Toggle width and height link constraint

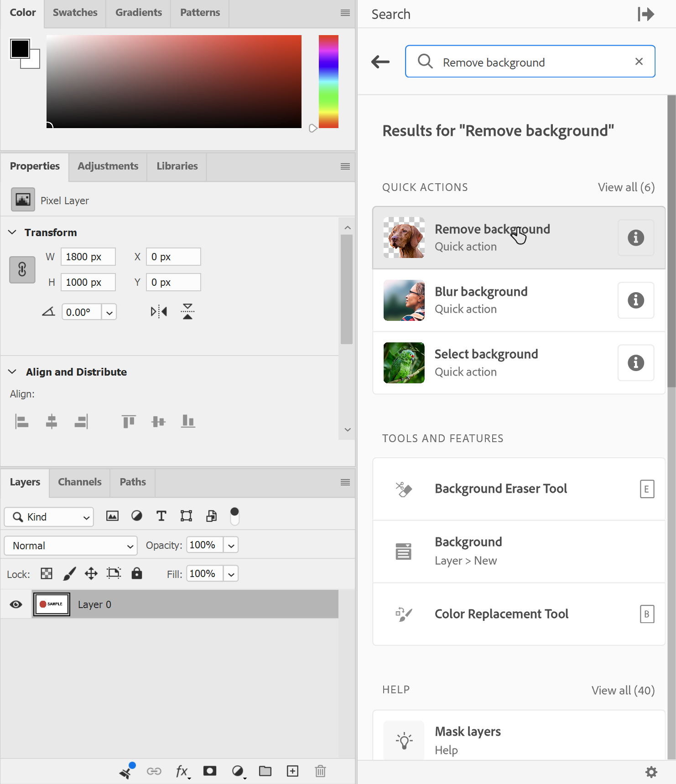pyautogui.click(x=22, y=269)
